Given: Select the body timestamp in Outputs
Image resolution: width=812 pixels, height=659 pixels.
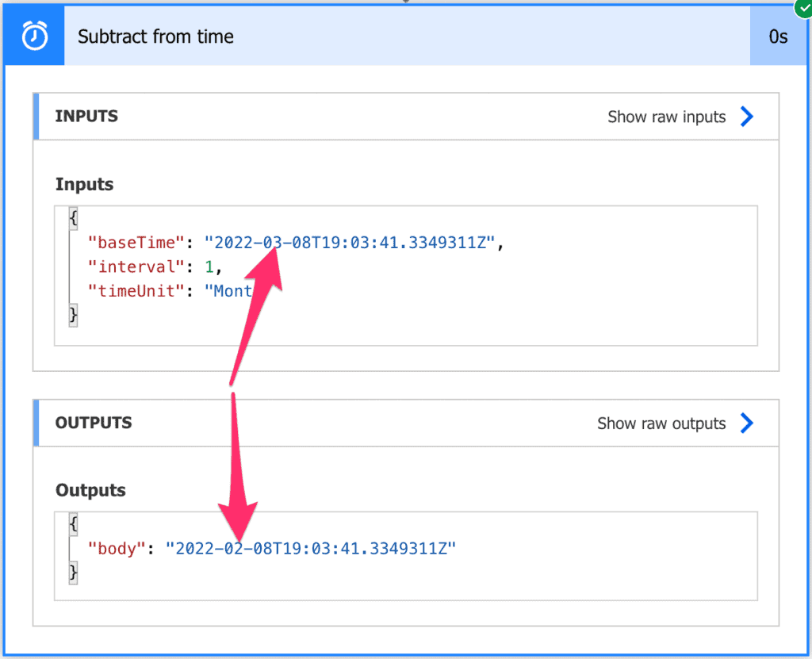Looking at the screenshot, I should click(311, 547).
